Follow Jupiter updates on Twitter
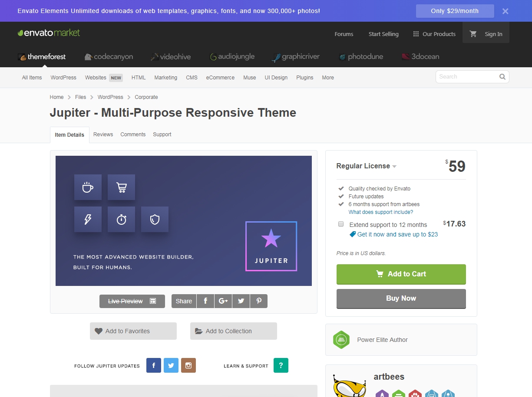 click(171, 365)
